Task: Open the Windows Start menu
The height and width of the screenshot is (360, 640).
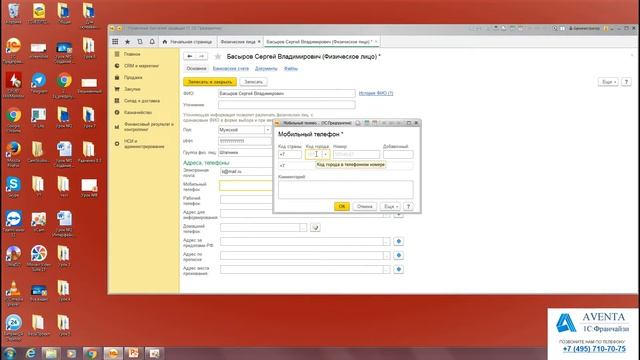Action: click(10, 353)
